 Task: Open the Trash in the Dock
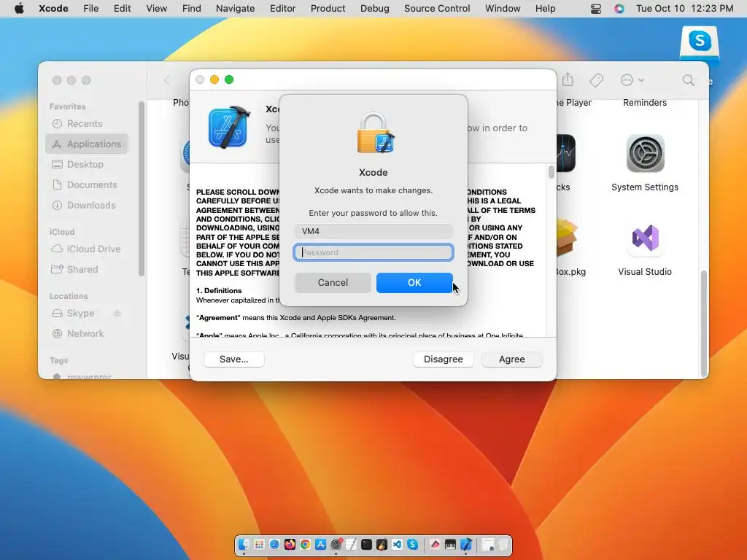coord(503,544)
